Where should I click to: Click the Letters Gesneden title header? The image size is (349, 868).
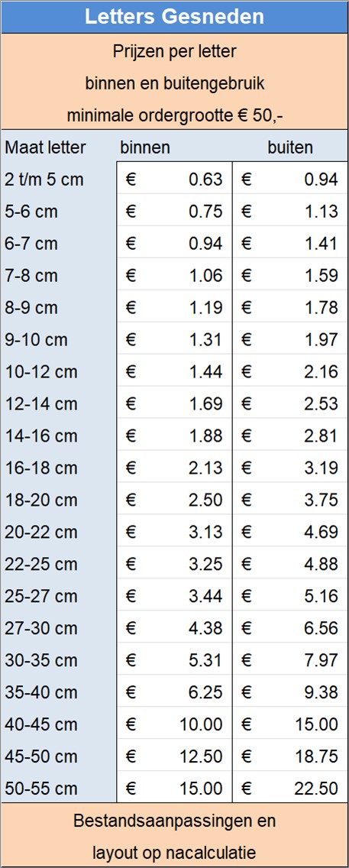(x=174, y=17)
